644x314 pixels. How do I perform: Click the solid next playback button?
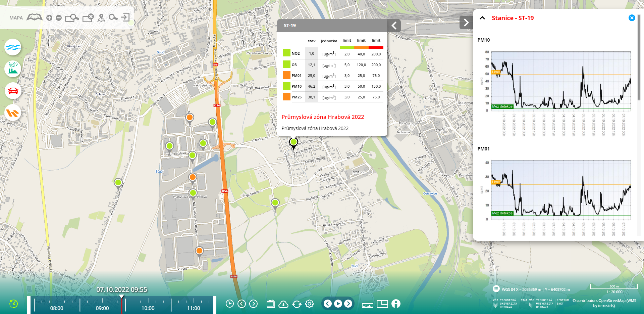coord(348,304)
